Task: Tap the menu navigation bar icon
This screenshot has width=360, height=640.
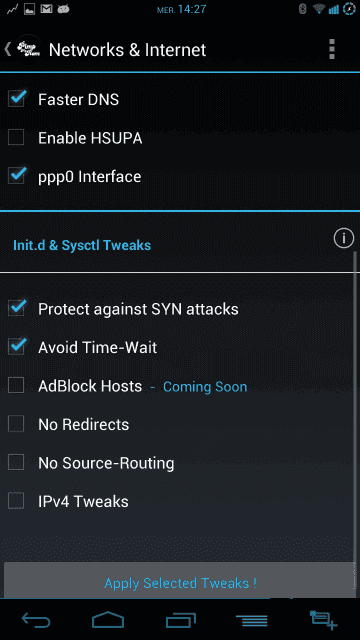Action: pyautogui.click(x=252, y=620)
